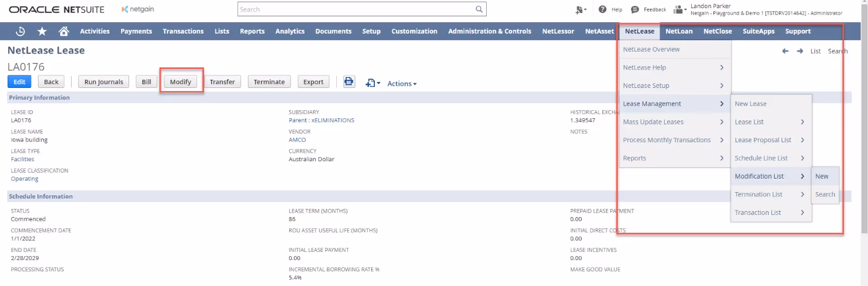The width and height of the screenshot is (868, 286).
Task: Click the blue Edit button
Action: tap(20, 82)
